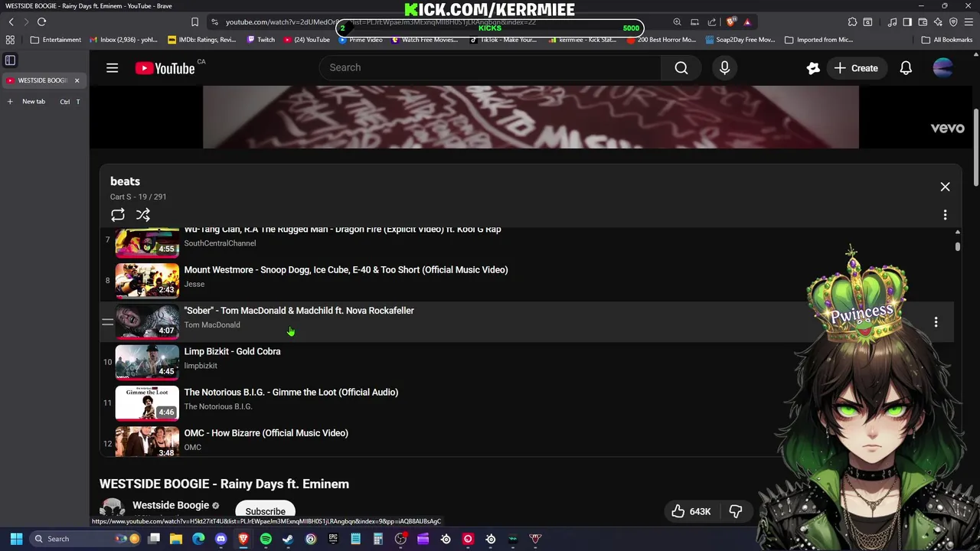This screenshot has height=551, width=980.
Task: Open Soap2Day Free Movies bookmark
Action: (740, 40)
